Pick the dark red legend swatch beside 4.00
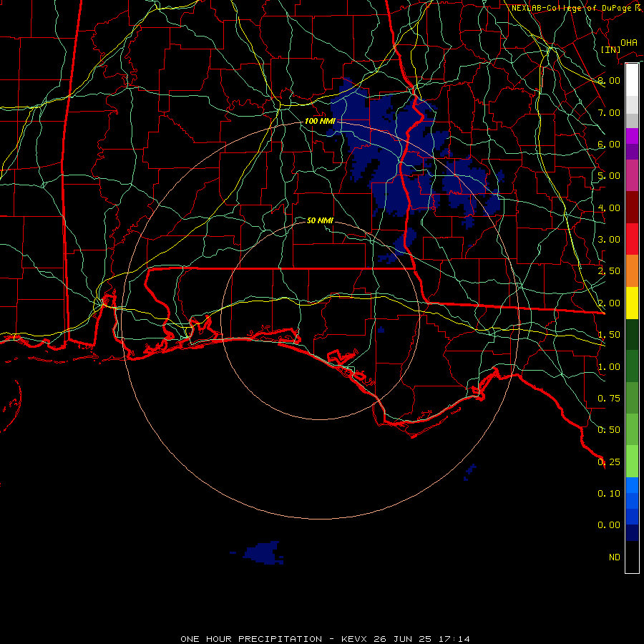This screenshot has width=644, height=644. 632,207
